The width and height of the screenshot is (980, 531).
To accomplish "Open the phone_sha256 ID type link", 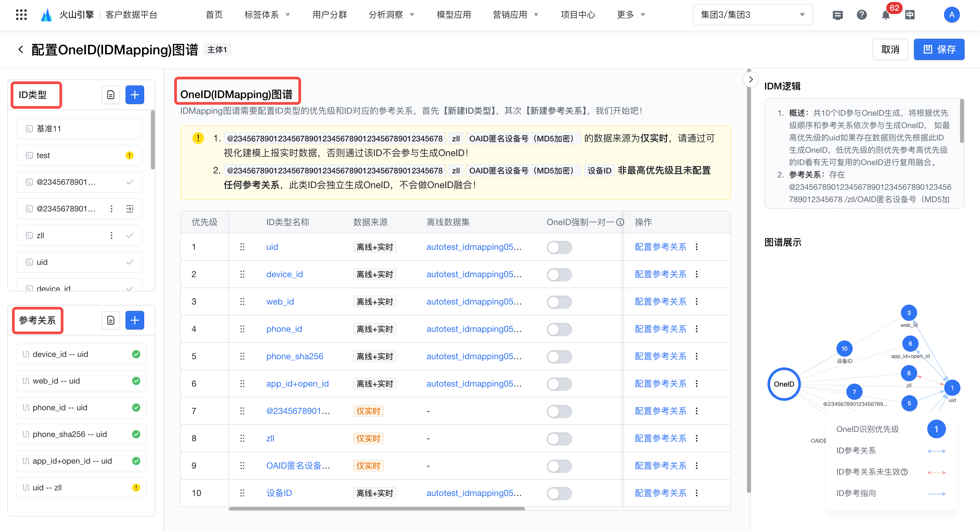I will 294,356.
